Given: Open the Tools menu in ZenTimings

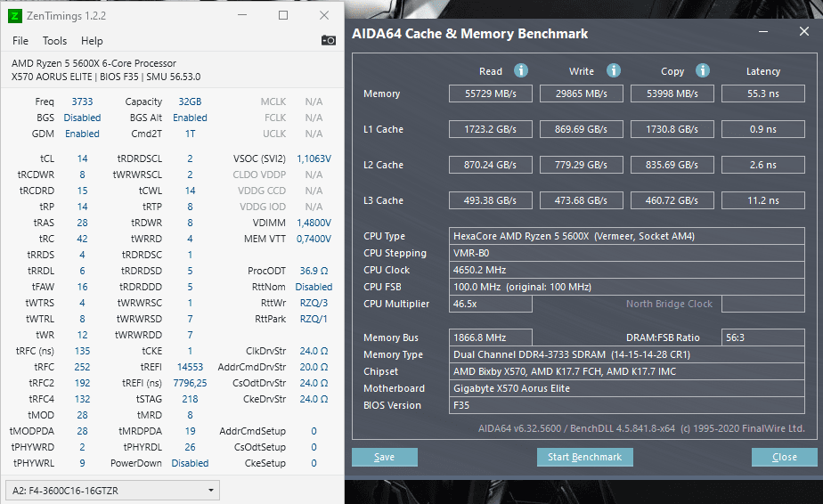Looking at the screenshot, I should 54,41.
